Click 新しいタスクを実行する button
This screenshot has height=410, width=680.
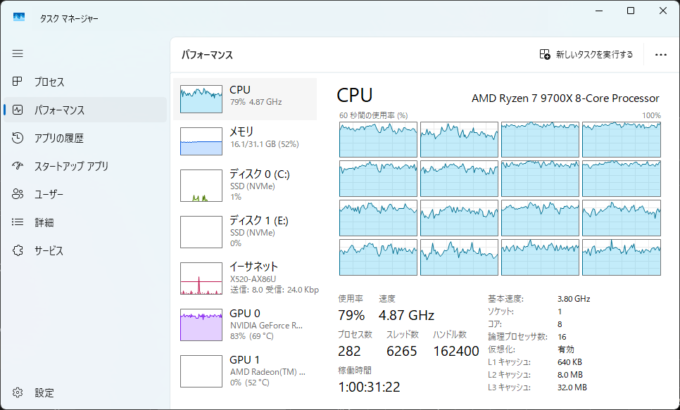[586, 55]
